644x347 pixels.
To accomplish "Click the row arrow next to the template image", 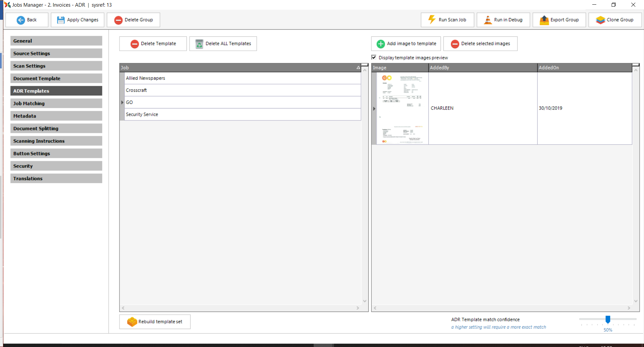I will [x=374, y=108].
